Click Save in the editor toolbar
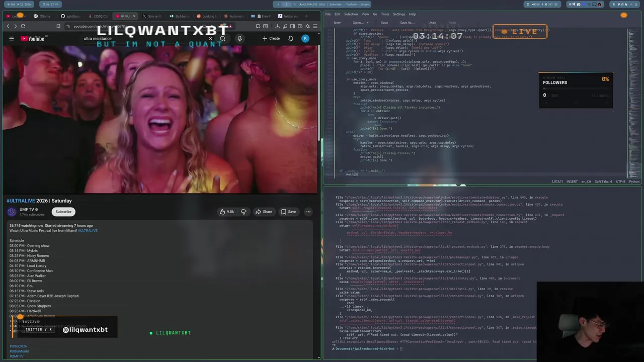644x362 pixels. click(384, 23)
